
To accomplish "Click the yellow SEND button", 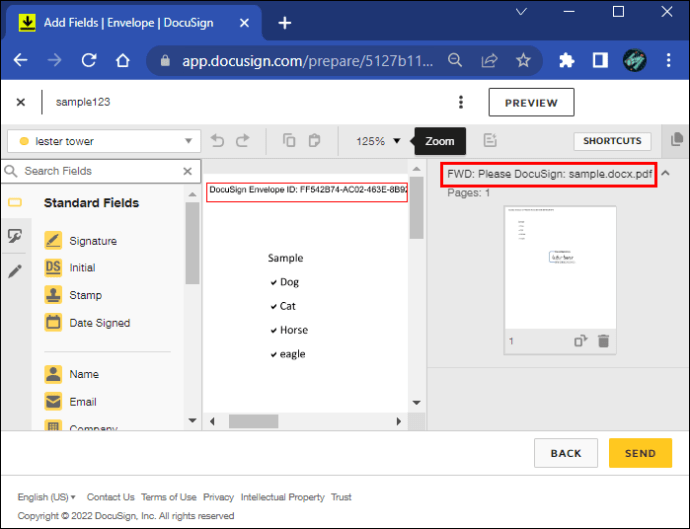I will point(640,453).
